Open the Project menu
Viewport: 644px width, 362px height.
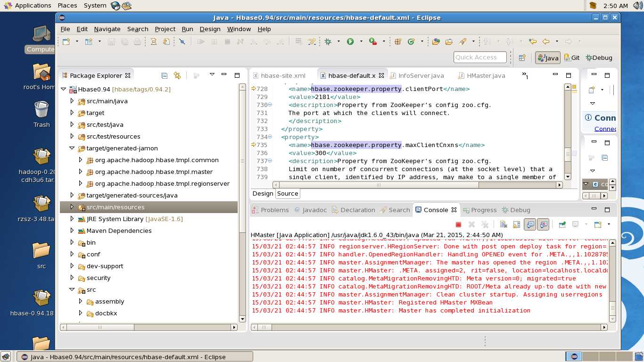(x=165, y=29)
